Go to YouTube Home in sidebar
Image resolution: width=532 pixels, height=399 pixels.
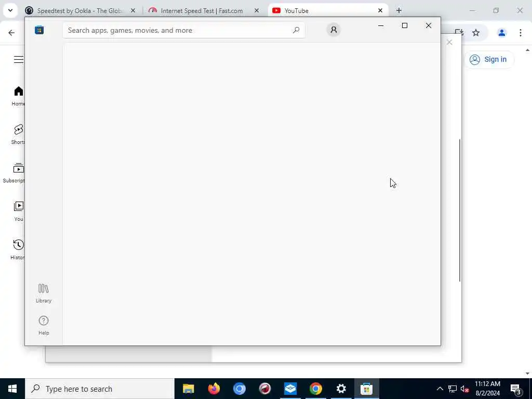coord(18,96)
